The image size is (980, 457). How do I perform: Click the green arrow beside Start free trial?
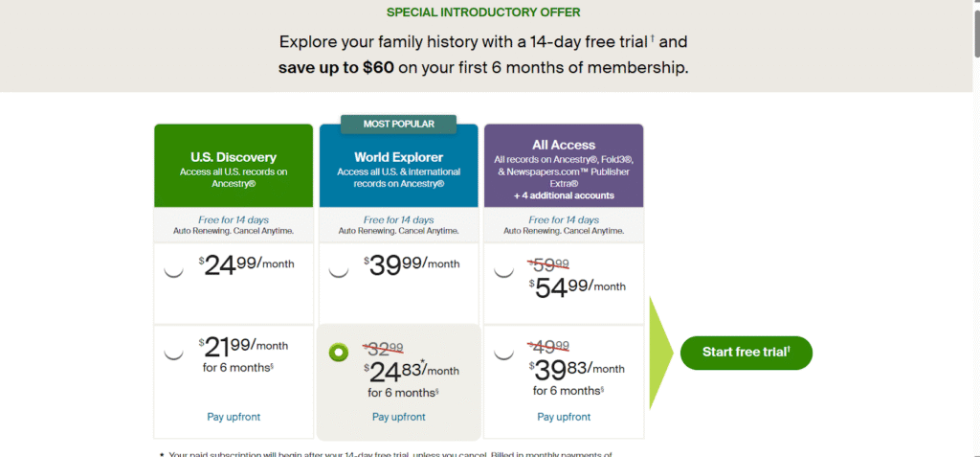662,352
